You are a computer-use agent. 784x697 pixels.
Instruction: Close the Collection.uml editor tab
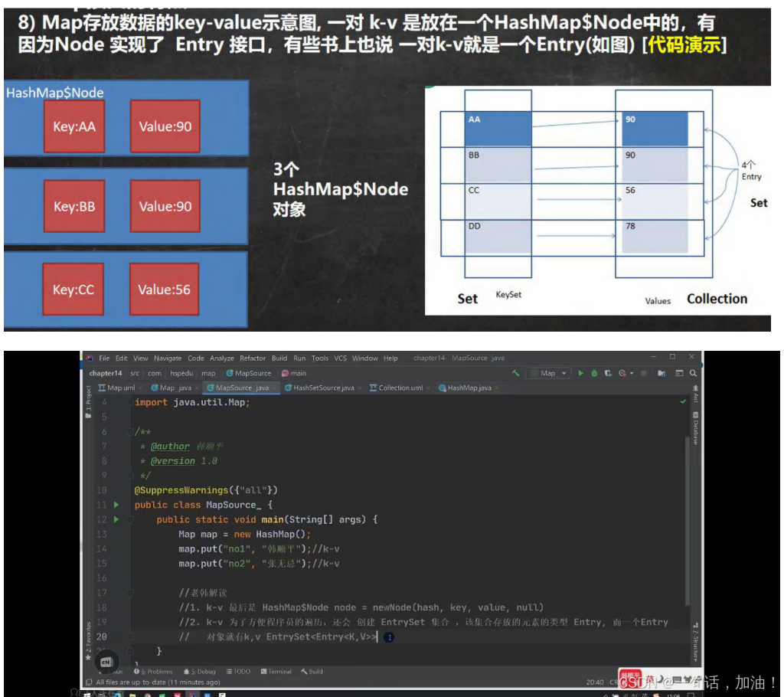point(429,388)
